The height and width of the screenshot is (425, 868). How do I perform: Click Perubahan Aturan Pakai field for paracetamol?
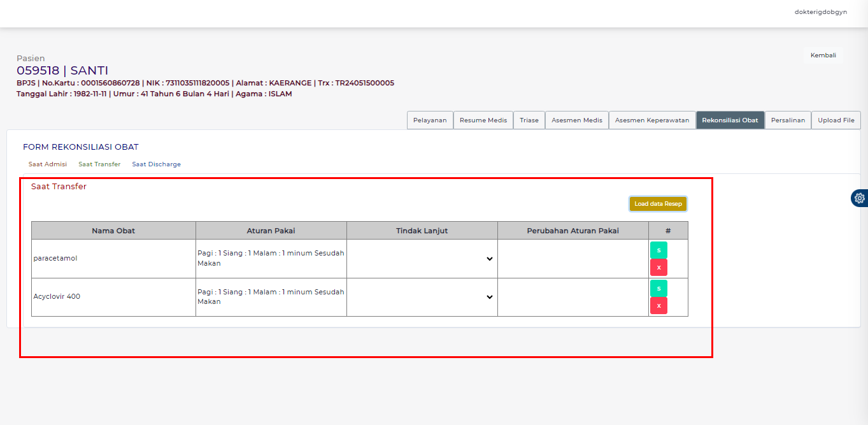pos(573,259)
